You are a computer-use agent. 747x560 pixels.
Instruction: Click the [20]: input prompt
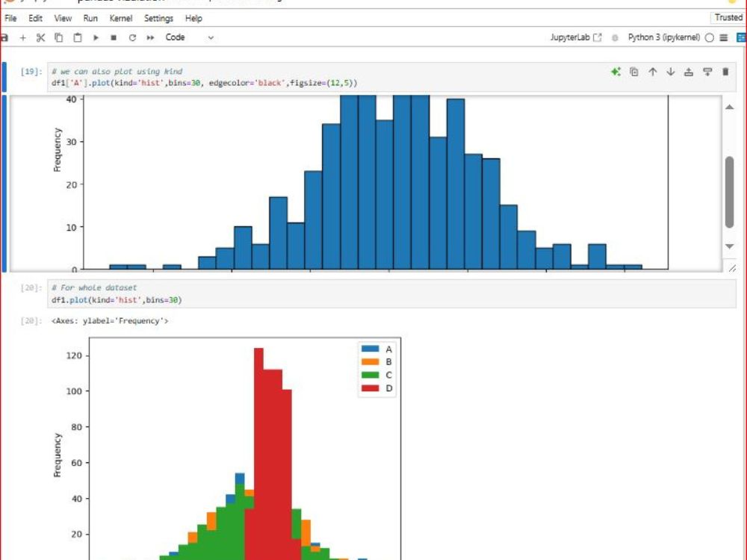31,287
